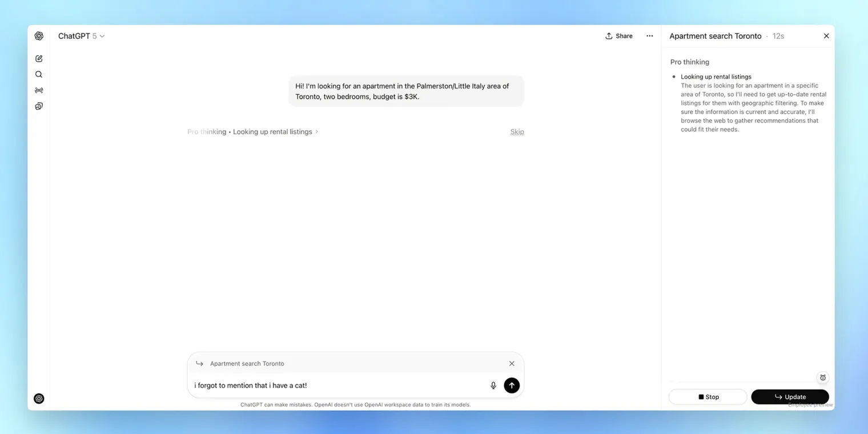Activate dictation with the microphone icon

pyautogui.click(x=493, y=385)
